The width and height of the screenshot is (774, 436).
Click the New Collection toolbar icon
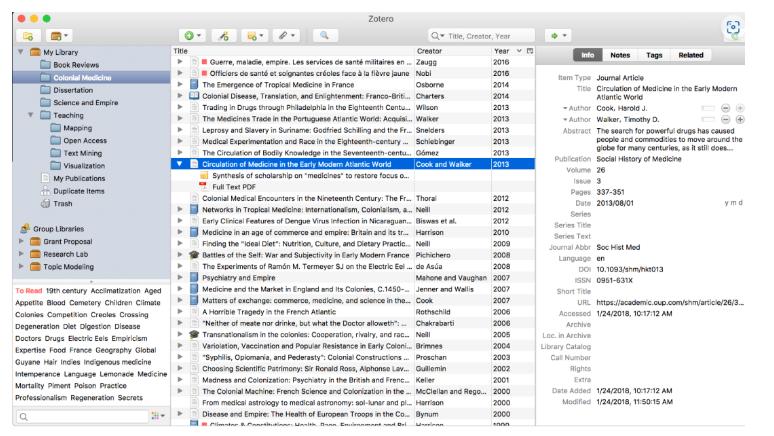point(28,36)
